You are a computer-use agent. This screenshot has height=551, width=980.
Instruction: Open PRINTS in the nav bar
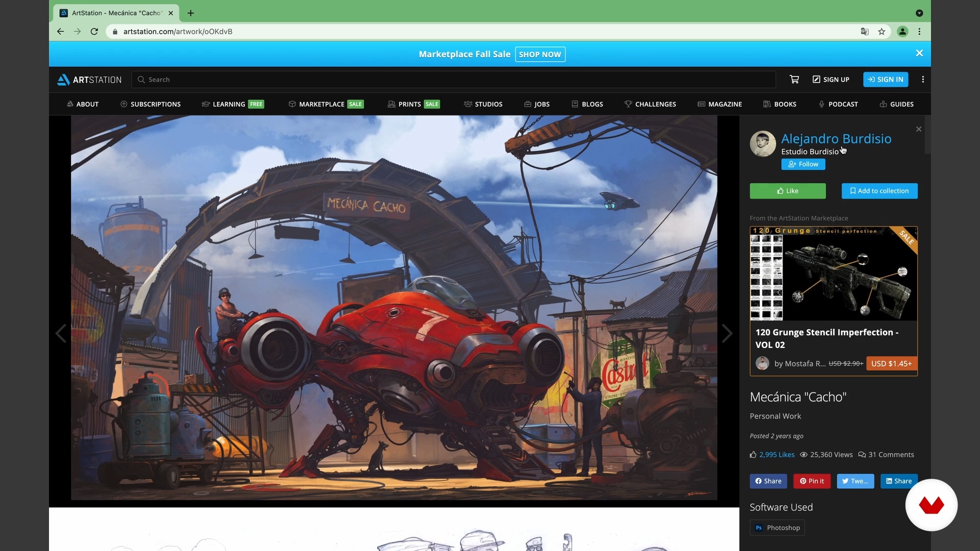(x=413, y=104)
